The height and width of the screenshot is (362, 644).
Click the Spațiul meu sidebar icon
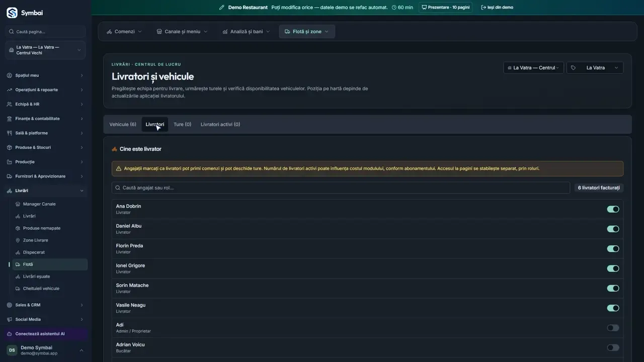10,75
